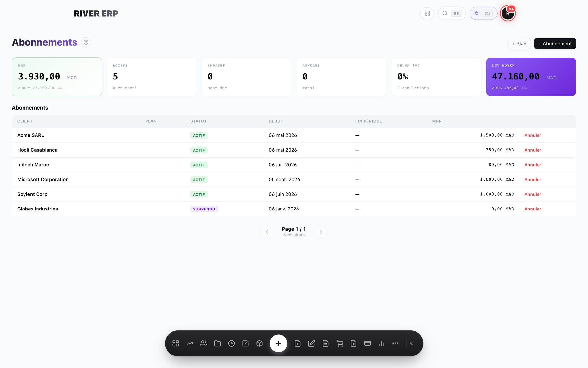Open the document lines icon in the dock
The width and height of the screenshot is (588, 368).
(x=325, y=343)
